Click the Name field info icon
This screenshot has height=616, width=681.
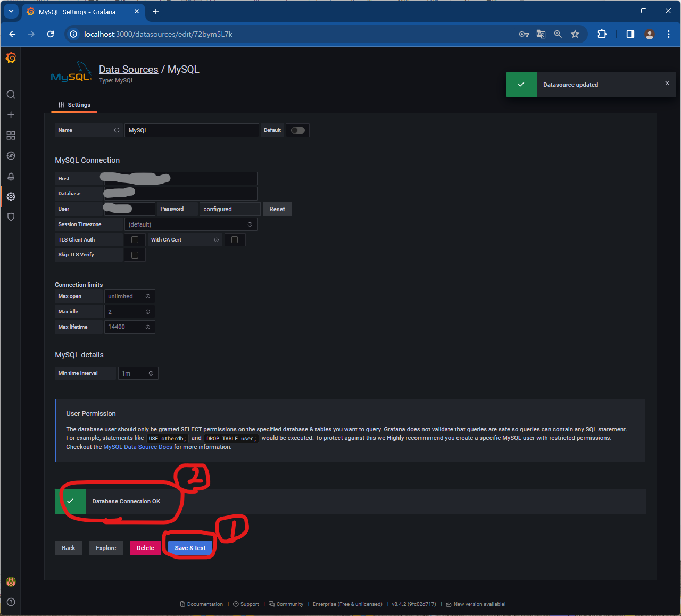pos(117,130)
